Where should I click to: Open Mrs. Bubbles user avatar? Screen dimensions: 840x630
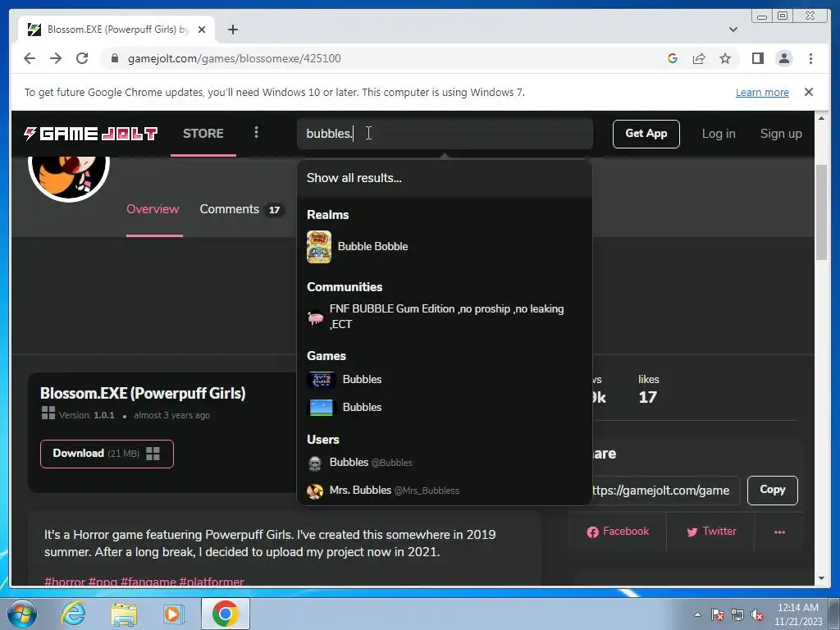click(x=315, y=491)
